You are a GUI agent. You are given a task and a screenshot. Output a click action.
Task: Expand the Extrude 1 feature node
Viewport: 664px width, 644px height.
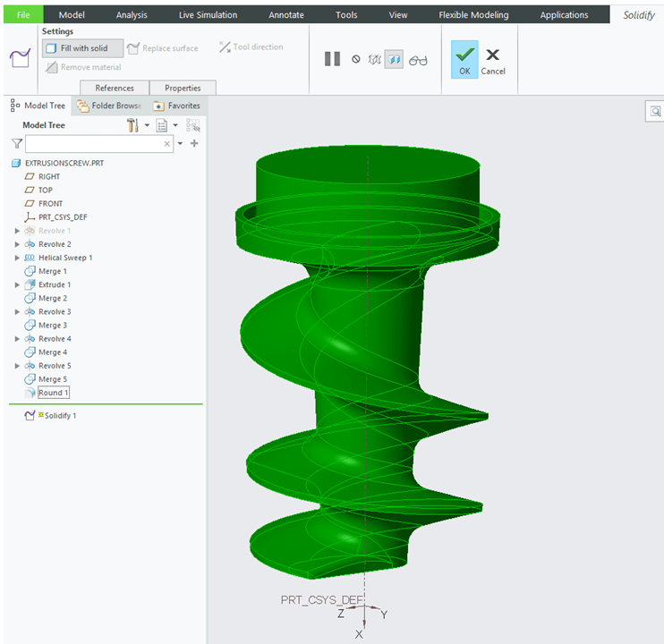(x=18, y=284)
